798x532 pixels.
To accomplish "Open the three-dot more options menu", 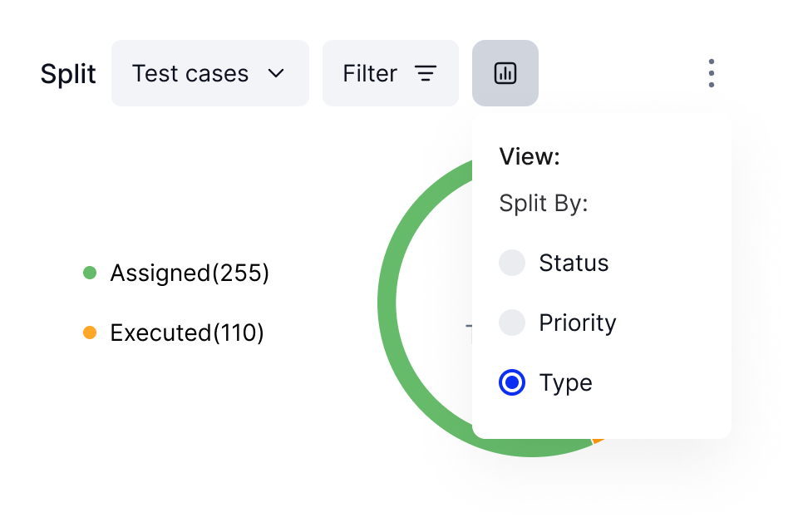I will point(711,73).
